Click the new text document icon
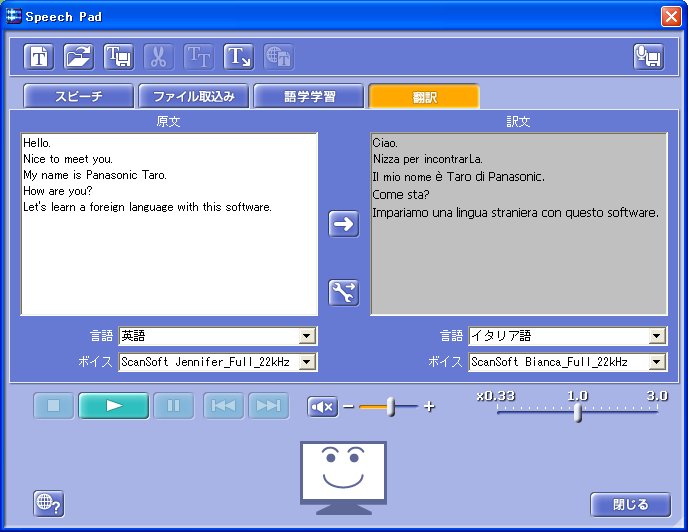Screen dimensions: 688x532 click(39, 57)
